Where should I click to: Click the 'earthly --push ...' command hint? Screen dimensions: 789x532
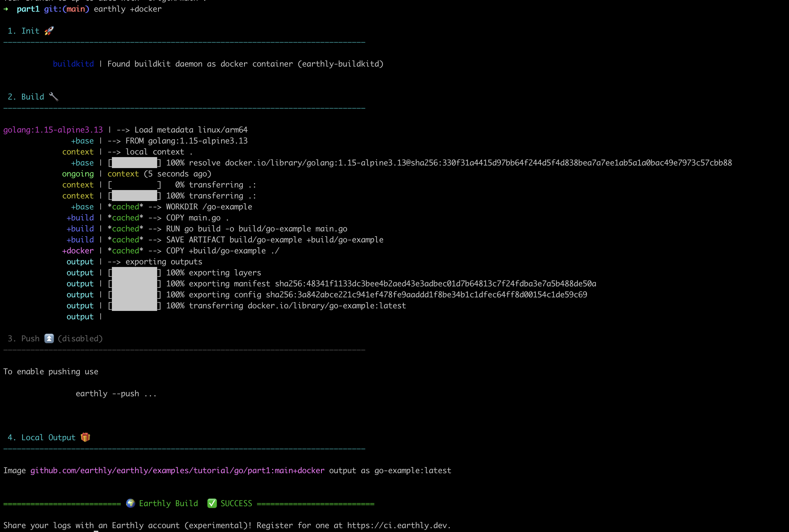pos(116,394)
